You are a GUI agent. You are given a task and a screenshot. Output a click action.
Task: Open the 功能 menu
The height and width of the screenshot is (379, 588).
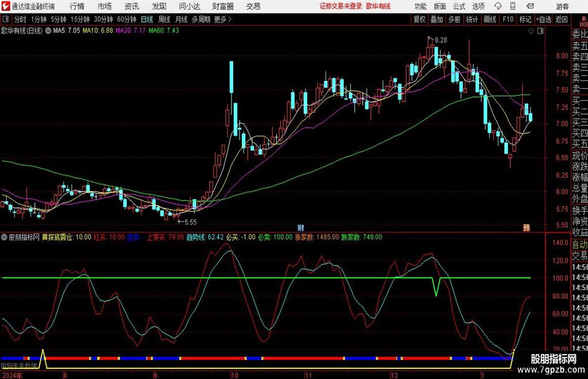421,6
